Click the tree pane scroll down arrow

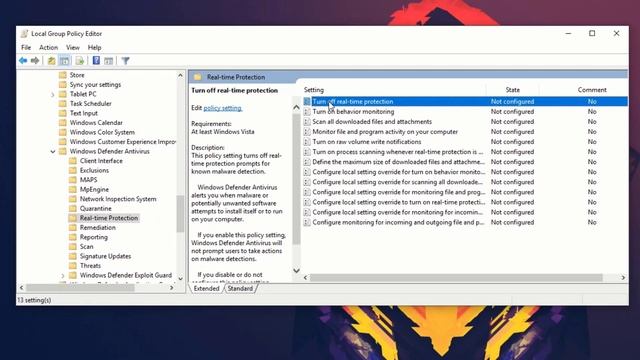(180, 279)
